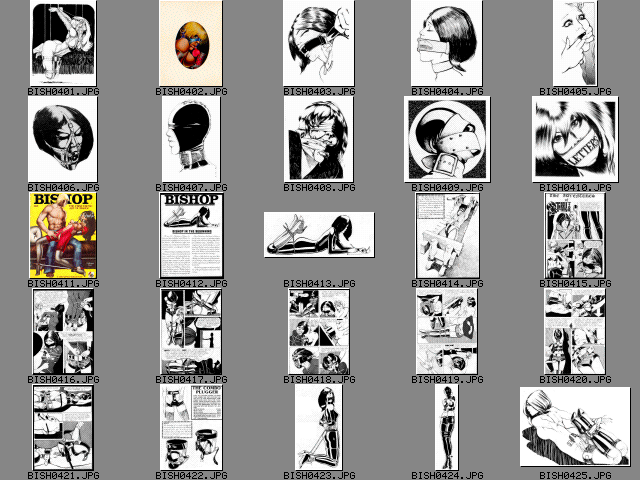Select the file name BISH0410.JPG
This screenshot has width=640, height=480.
pos(576,187)
